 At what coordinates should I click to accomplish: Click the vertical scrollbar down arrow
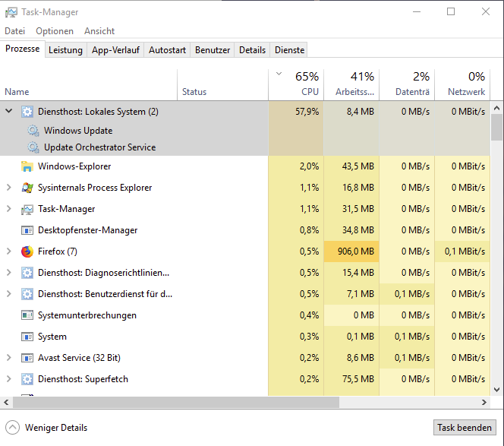[x=496, y=390]
